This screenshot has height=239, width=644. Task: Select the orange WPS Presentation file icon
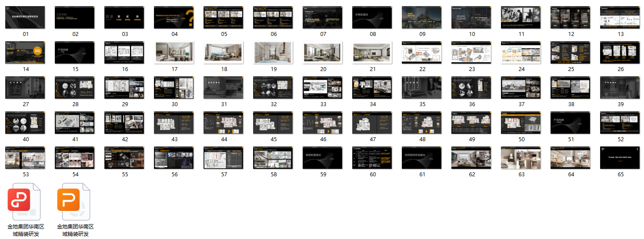click(75, 201)
